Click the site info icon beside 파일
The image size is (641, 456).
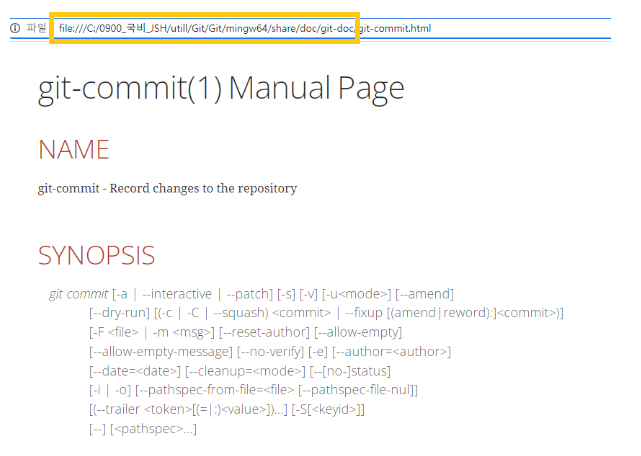click(x=15, y=28)
